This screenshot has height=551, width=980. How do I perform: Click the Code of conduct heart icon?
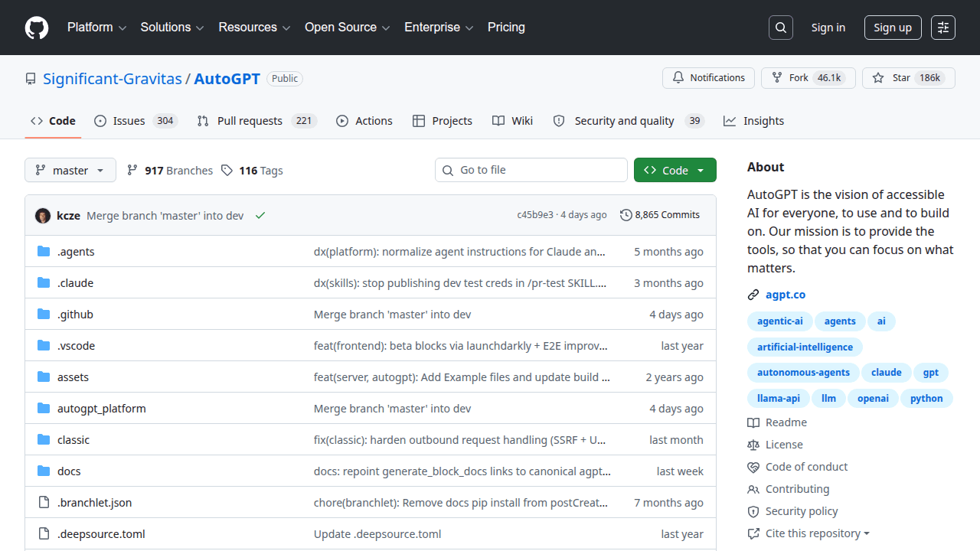pyautogui.click(x=753, y=467)
